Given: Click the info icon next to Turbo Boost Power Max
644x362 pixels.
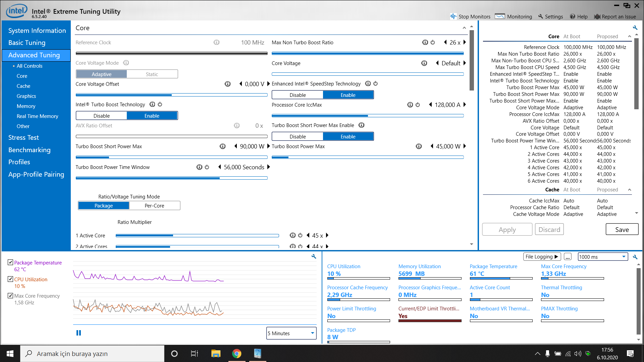Looking at the screenshot, I should tap(419, 146).
